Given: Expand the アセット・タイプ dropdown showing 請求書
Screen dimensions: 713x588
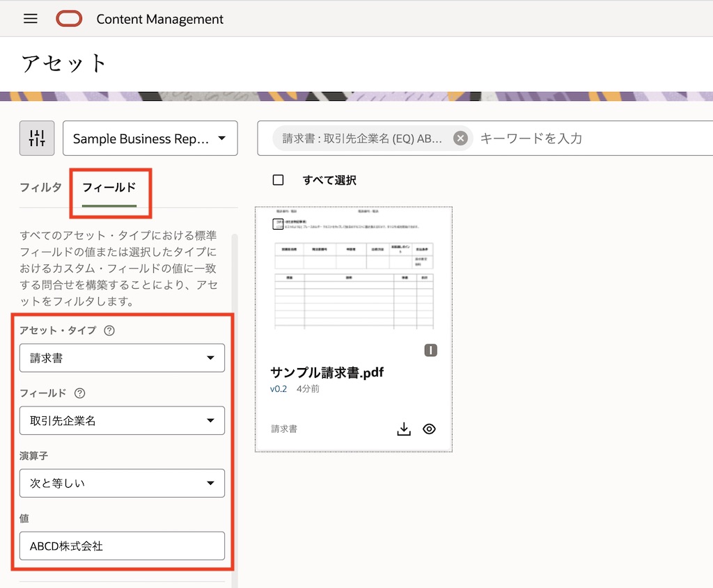Looking at the screenshot, I should (122, 358).
